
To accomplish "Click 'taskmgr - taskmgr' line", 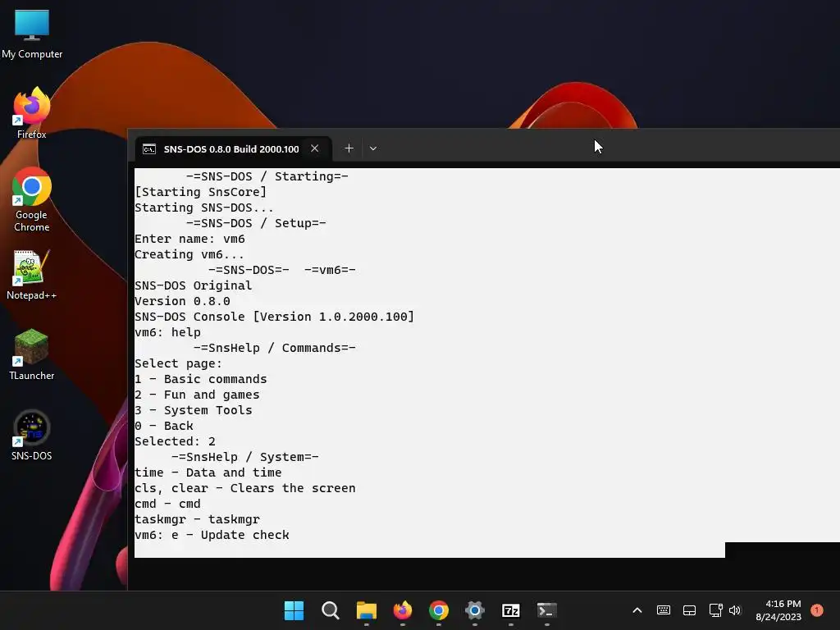I will [197, 519].
